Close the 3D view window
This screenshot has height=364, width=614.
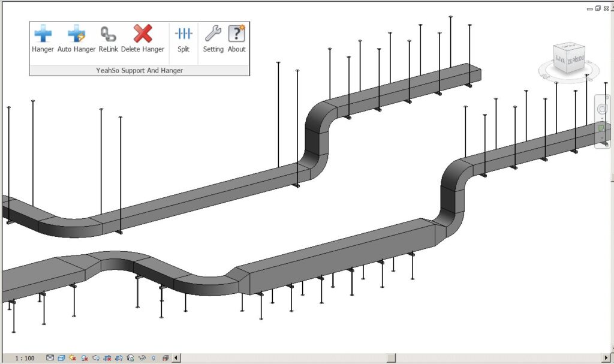coord(606,8)
